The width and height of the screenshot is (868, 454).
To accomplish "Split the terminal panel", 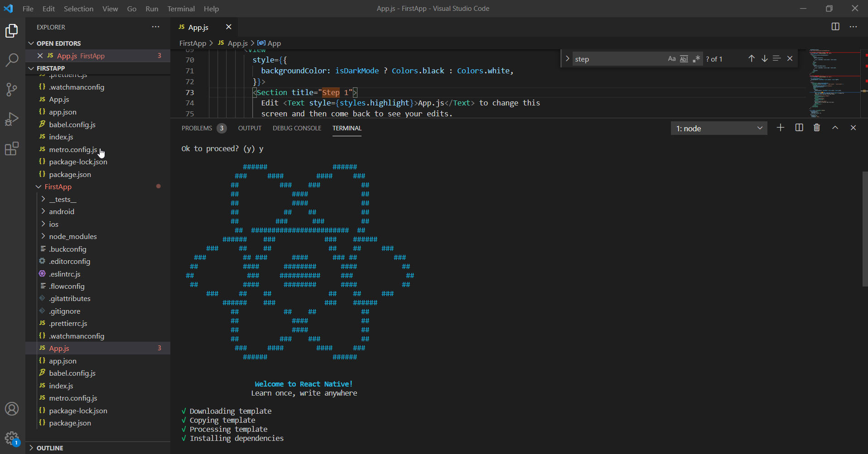I will [799, 127].
